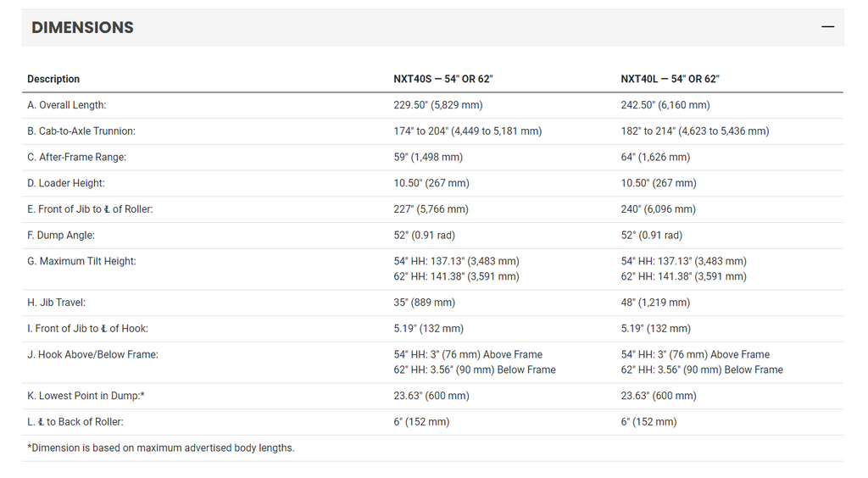Select the A. Overall Length row label
868x478 pixels.
[x=67, y=105]
